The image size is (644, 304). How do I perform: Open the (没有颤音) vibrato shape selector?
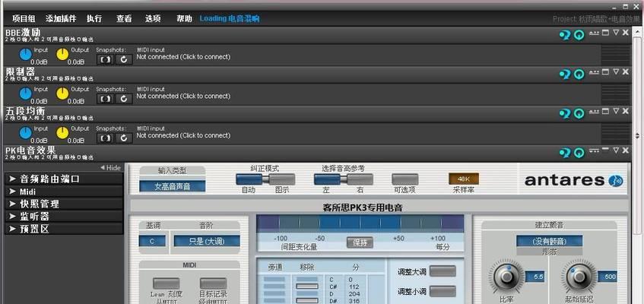(x=549, y=241)
